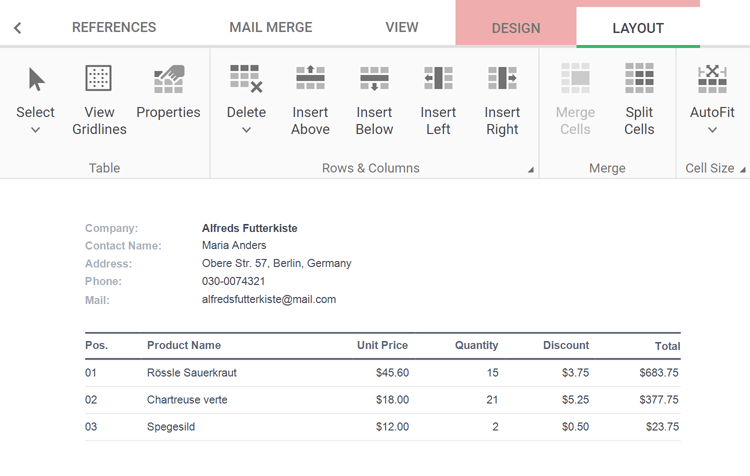
Task: Open table Properties
Action: (x=168, y=100)
